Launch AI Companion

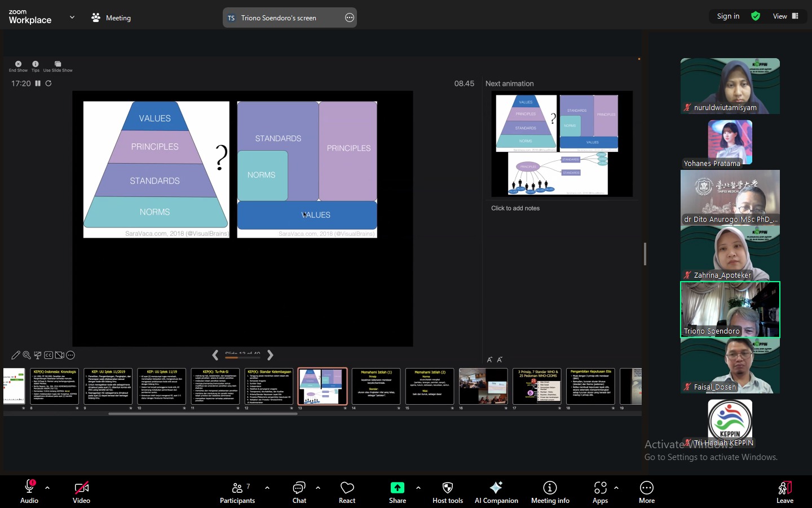tap(496, 491)
